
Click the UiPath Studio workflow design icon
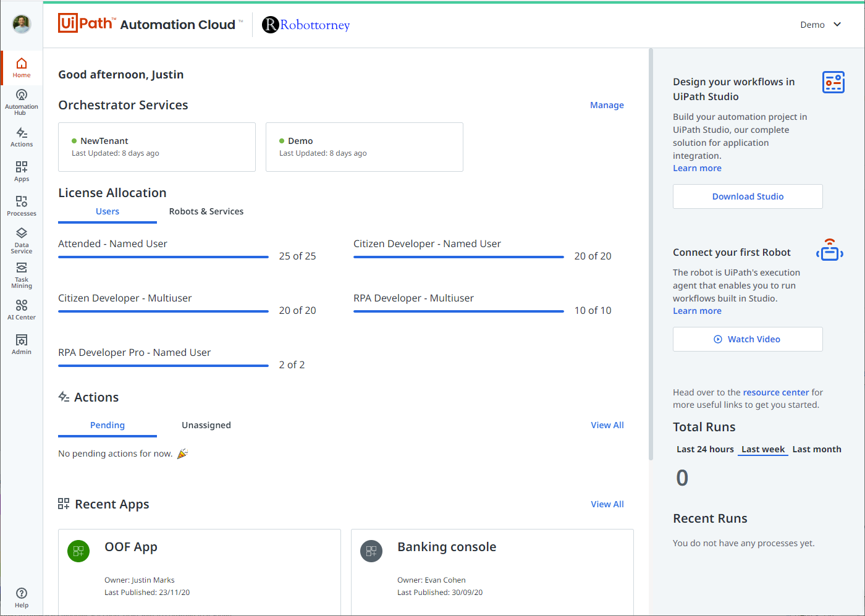click(x=833, y=82)
